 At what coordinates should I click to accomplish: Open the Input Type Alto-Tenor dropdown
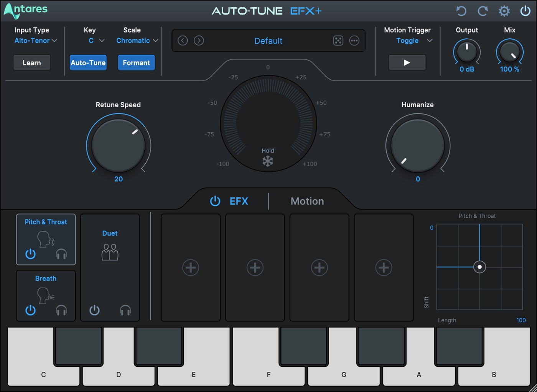pos(35,41)
